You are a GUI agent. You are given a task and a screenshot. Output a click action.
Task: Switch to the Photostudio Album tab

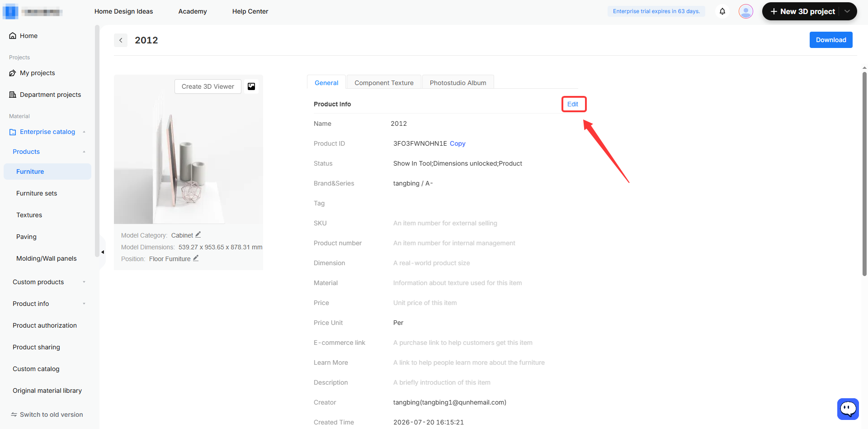(x=458, y=82)
